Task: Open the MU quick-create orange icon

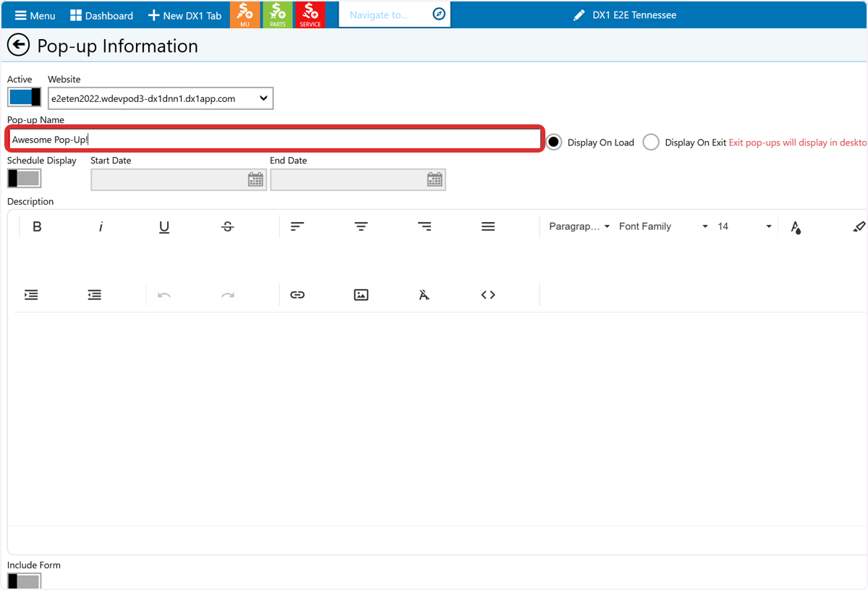Action: coord(245,14)
